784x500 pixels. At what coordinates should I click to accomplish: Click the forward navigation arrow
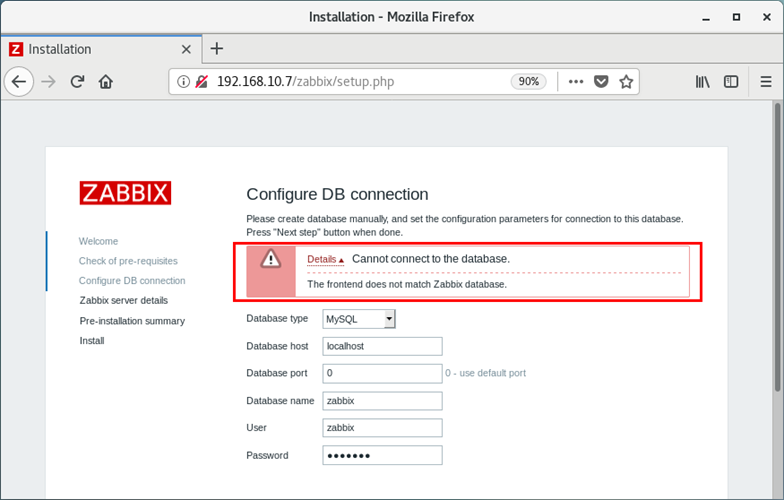coord(48,82)
